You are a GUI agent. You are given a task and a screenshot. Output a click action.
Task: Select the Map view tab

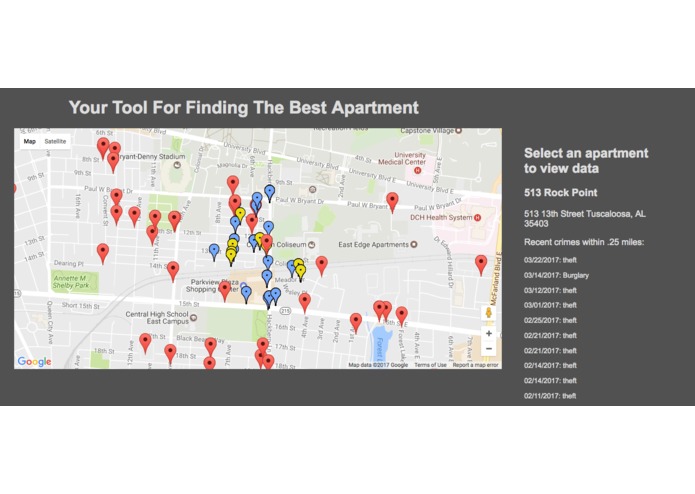[30, 142]
